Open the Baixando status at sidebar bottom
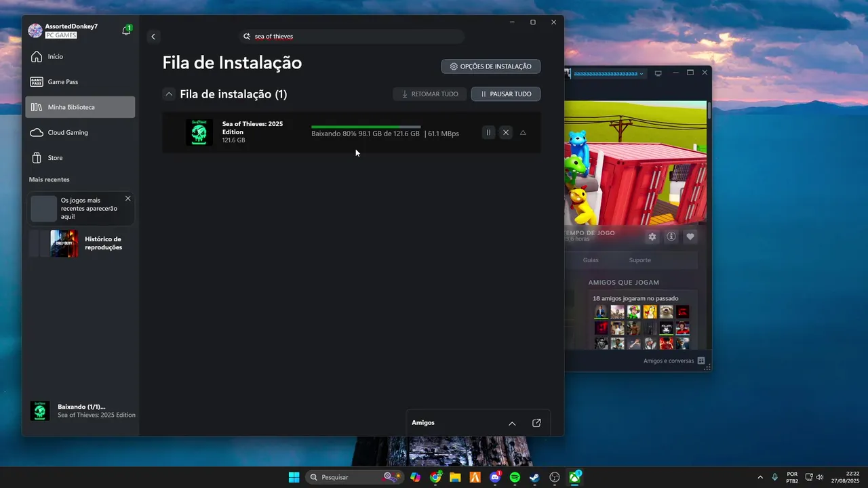 pyautogui.click(x=81, y=411)
